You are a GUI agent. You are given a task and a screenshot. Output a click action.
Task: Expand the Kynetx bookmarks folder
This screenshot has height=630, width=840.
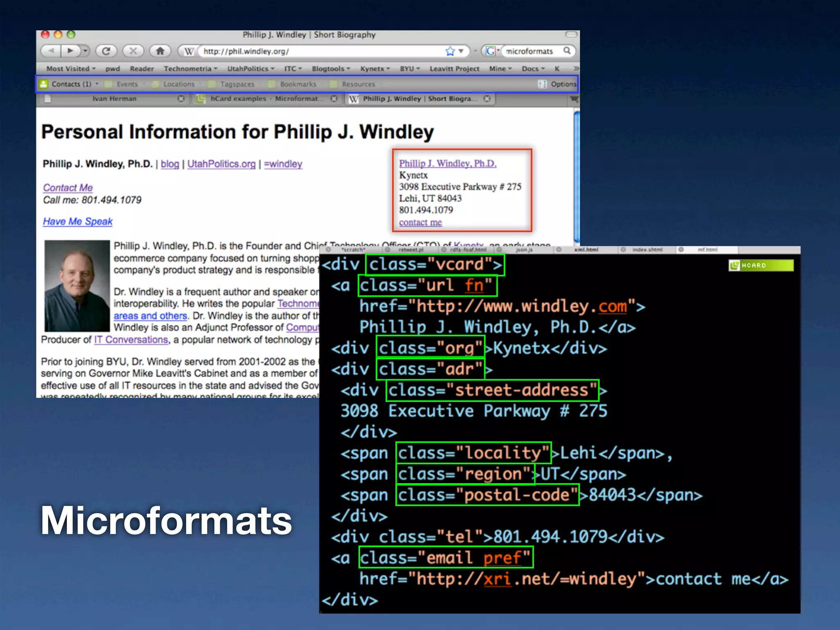tap(375, 68)
